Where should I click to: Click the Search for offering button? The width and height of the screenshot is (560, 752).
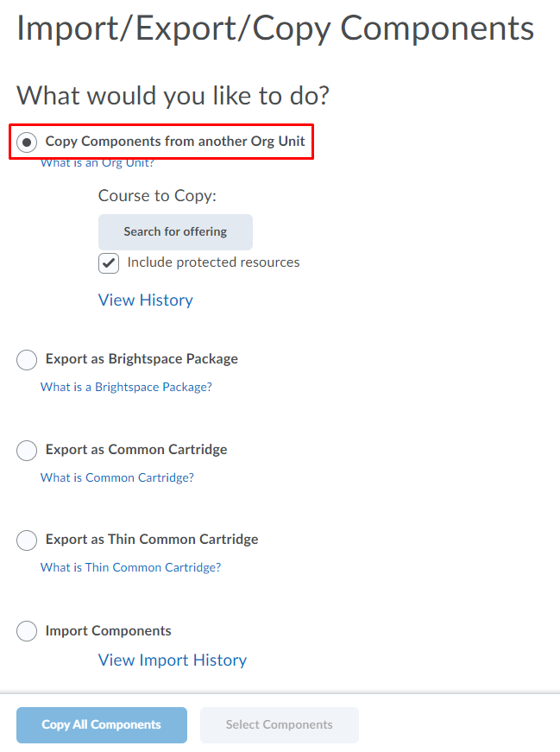point(175,232)
